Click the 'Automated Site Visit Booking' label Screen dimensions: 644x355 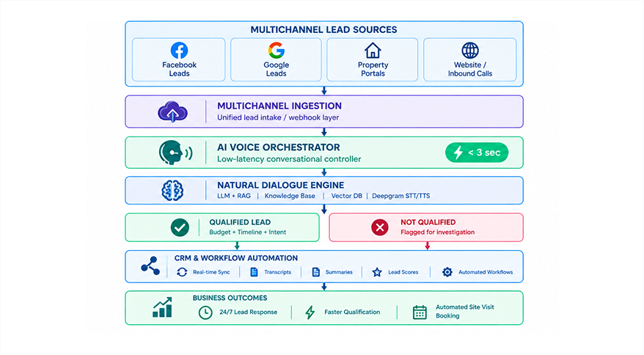464,312
